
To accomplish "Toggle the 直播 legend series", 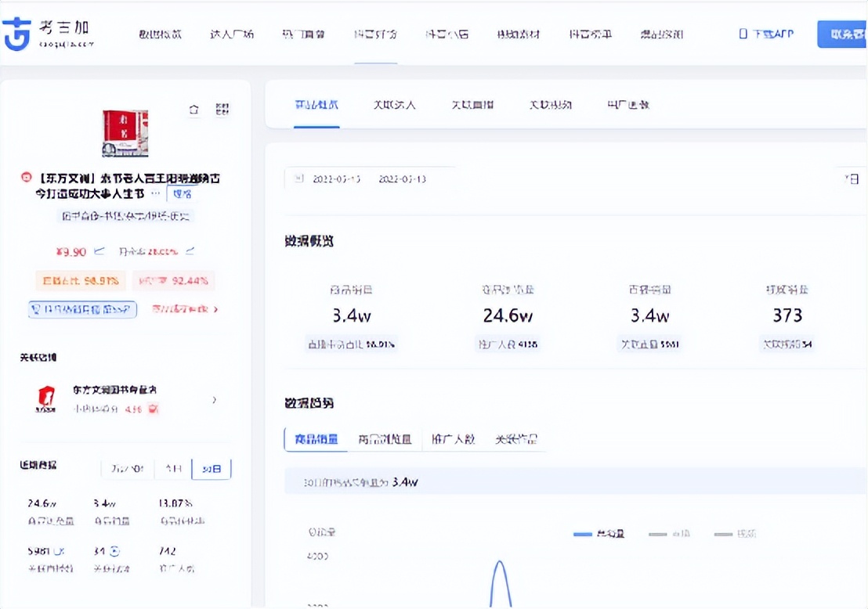I will [669, 534].
